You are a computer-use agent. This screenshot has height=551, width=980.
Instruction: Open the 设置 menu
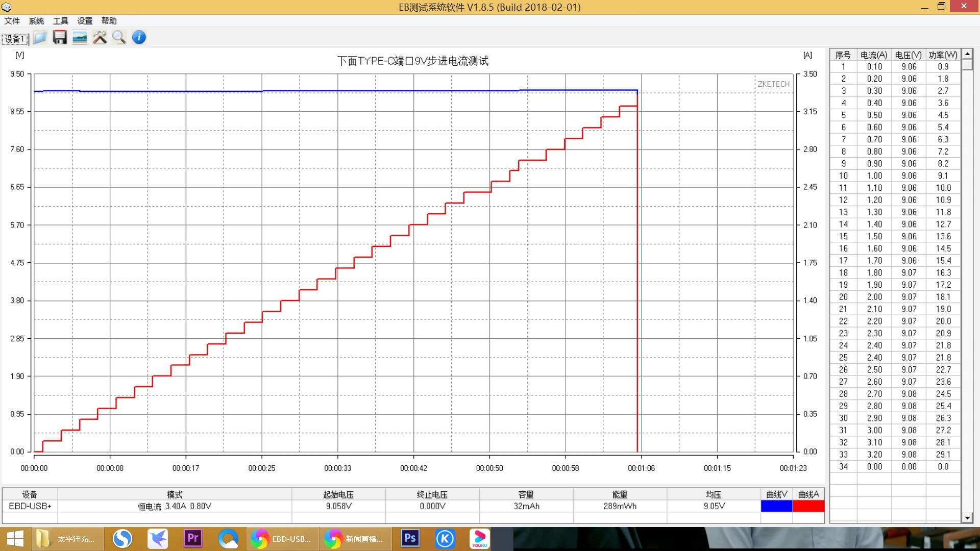[x=85, y=21]
